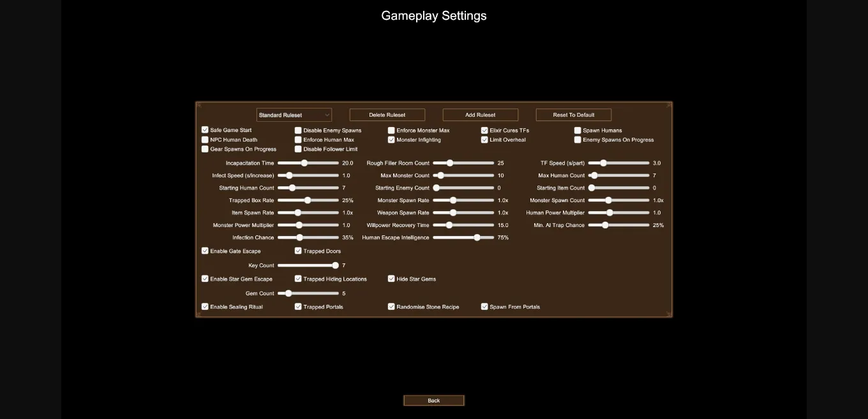Disable the Safe Game Start checkbox
Viewport: 868px width, 419px height.
point(205,129)
